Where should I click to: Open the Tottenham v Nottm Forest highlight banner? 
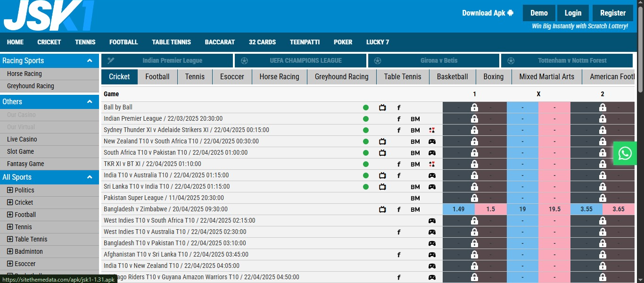coord(567,60)
